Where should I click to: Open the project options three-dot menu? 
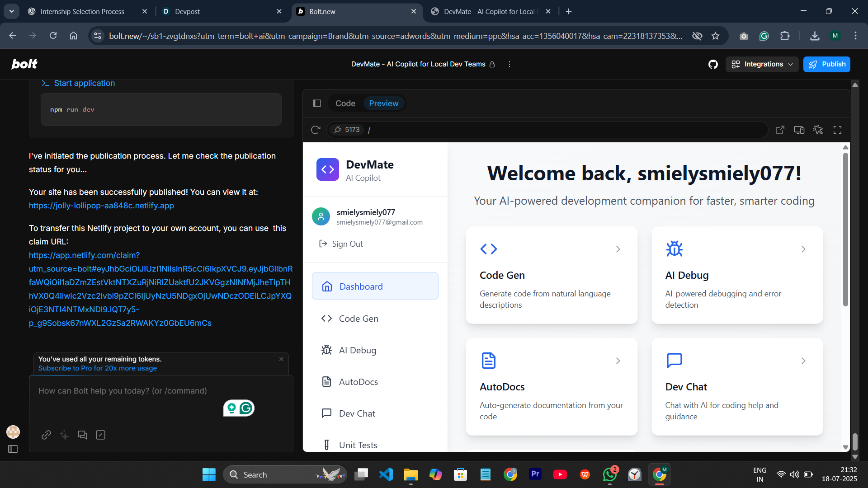509,64
